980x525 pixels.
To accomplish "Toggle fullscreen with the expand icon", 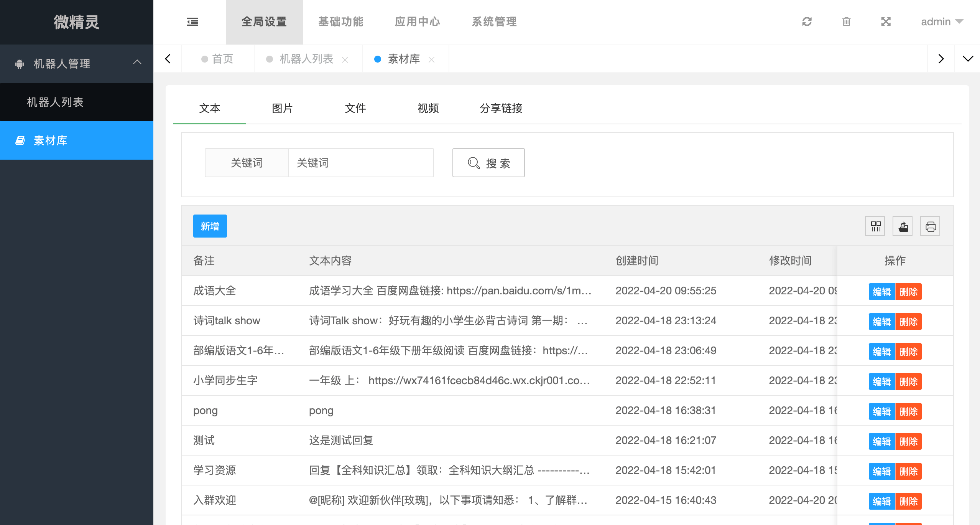I will 886,22.
